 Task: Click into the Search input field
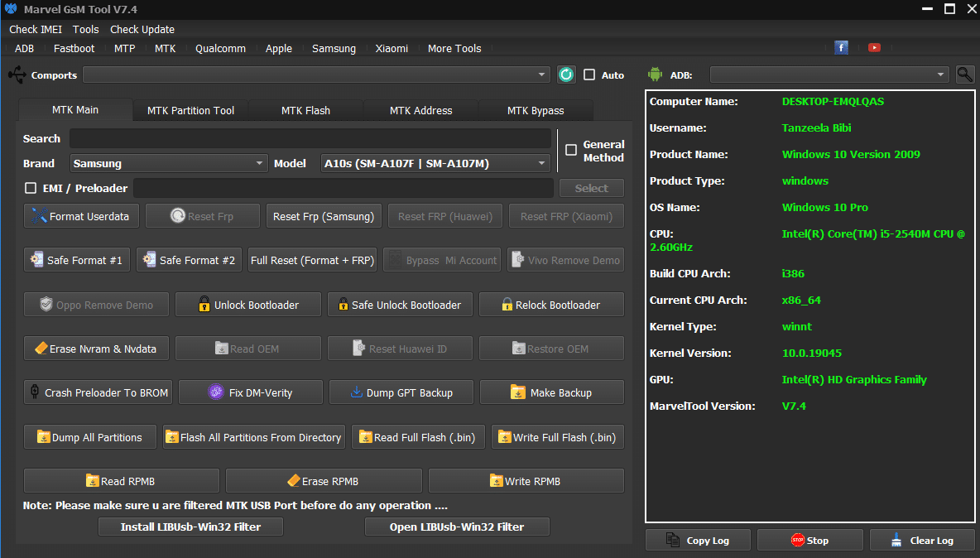pos(310,138)
